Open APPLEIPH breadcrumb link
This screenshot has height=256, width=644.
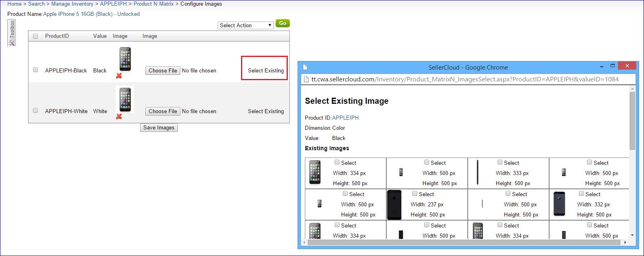pos(113,4)
